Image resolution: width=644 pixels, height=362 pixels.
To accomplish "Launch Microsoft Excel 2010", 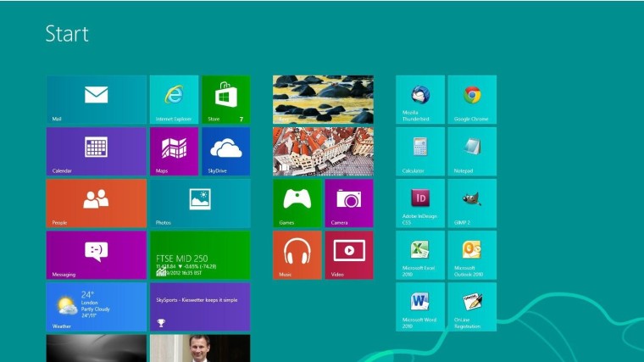I will 420,254.
